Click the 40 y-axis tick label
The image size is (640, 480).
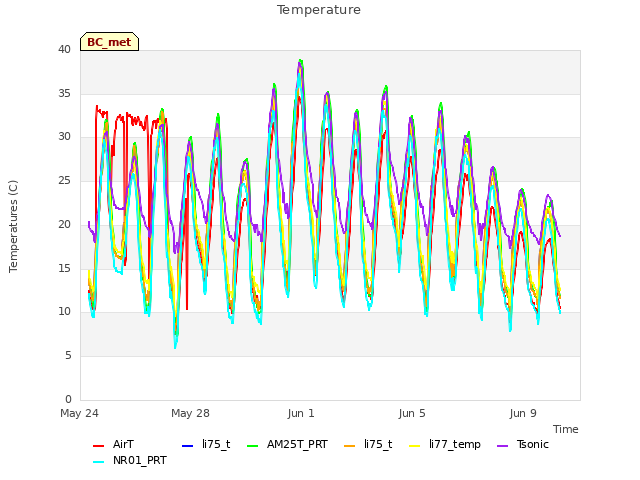(64, 49)
